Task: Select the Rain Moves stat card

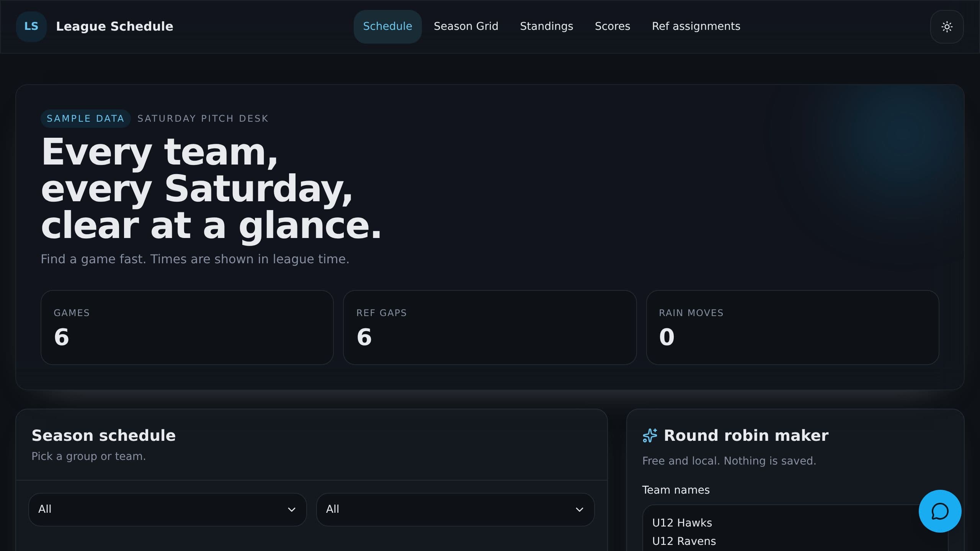Action: (792, 328)
